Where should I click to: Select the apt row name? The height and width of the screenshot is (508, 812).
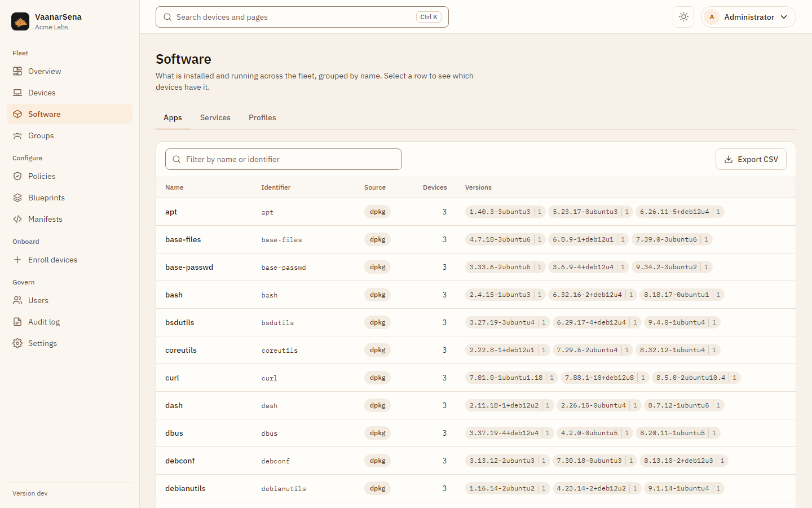click(x=171, y=212)
